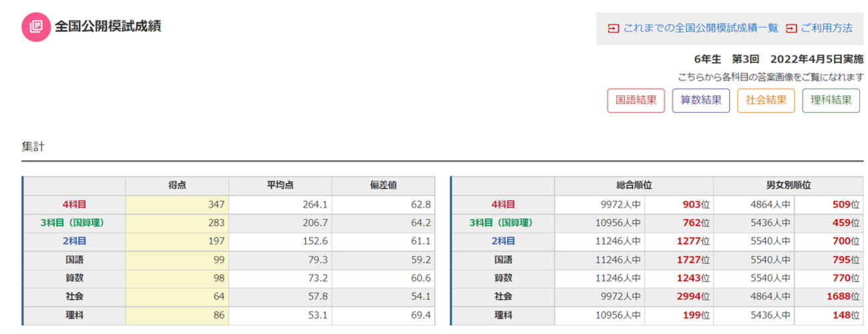Screen dimensions: 868x334
Task: Click the 2科目 row label in score table
Action: click(x=74, y=241)
